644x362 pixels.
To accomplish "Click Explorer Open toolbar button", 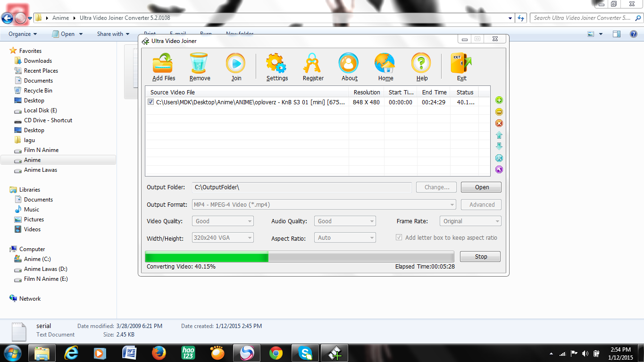I will 67,34.
